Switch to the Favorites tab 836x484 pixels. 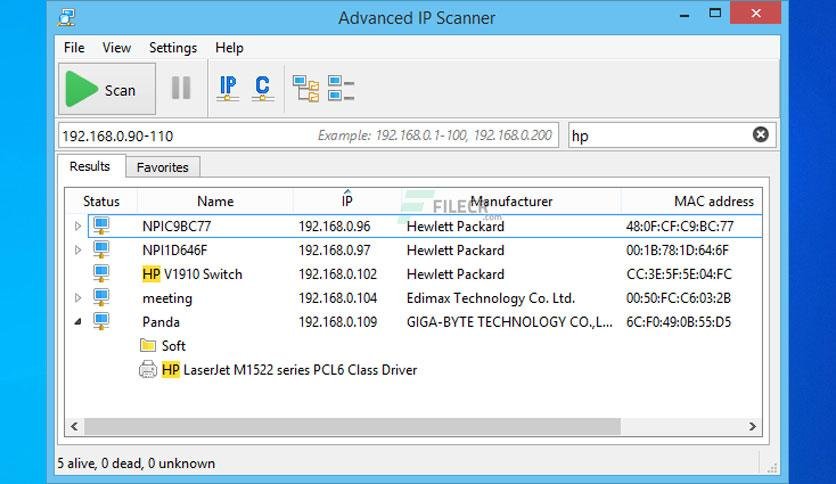[163, 167]
